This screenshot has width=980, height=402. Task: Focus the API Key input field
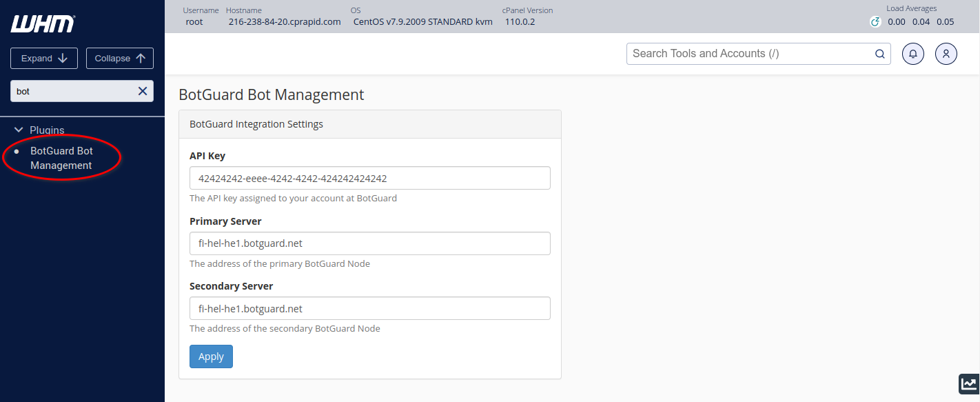tap(370, 178)
